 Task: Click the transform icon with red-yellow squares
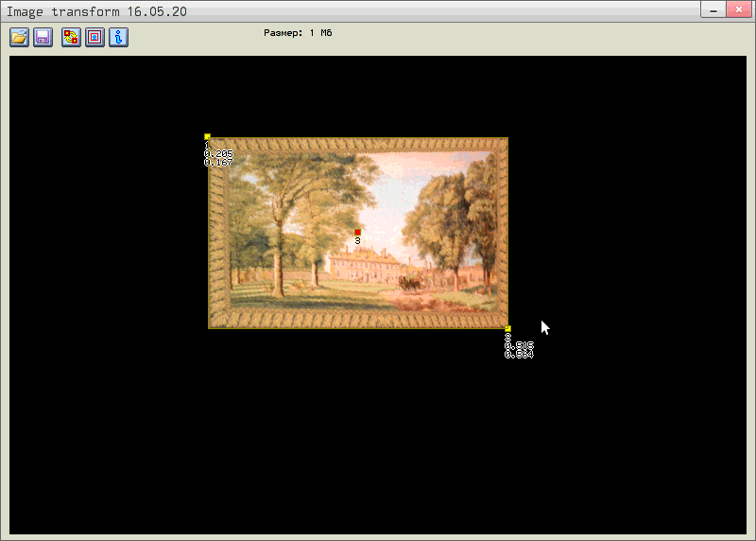[x=70, y=37]
